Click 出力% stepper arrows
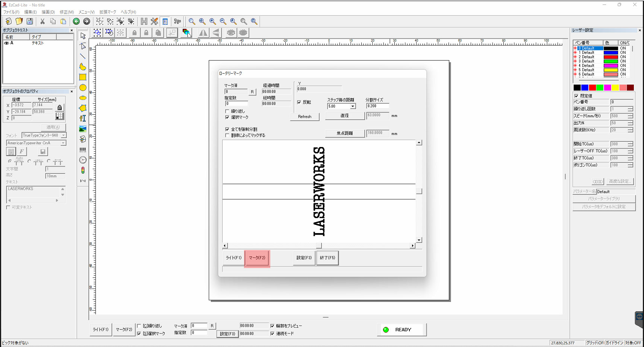This screenshot has width=644, height=347. click(x=630, y=123)
